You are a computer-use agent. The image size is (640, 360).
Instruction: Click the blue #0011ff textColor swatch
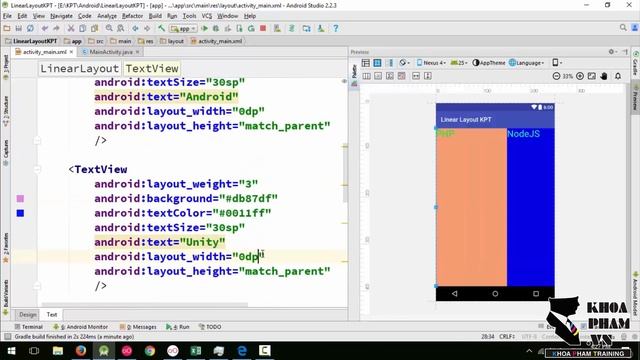(x=20, y=213)
